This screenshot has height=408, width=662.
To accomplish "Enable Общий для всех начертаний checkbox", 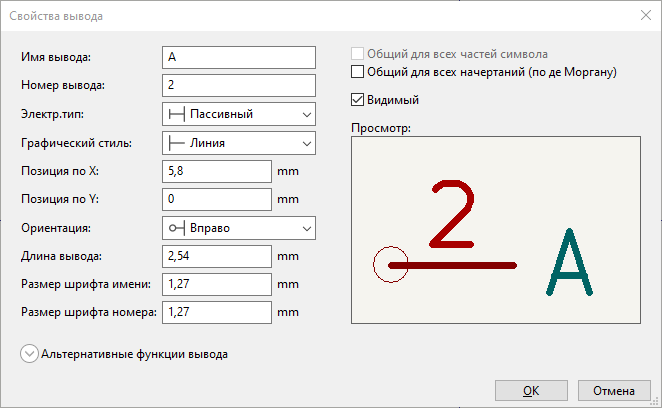I will tap(358, 72).
